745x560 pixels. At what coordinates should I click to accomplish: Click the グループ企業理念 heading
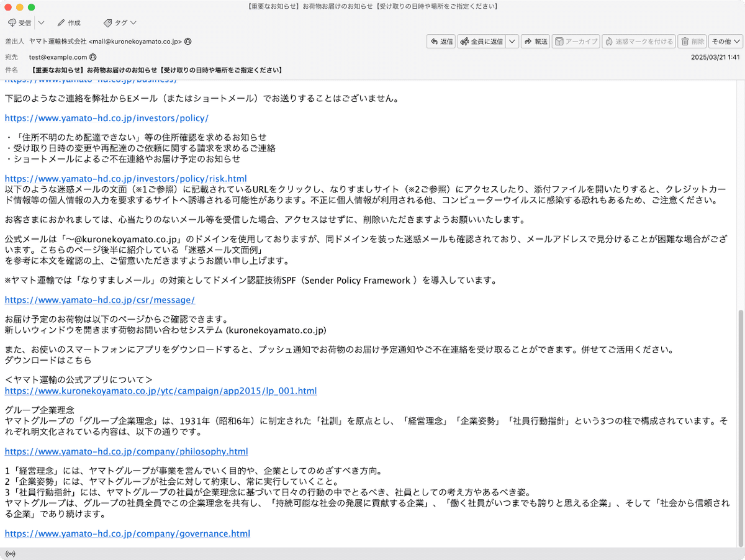(x=40, y=410)
